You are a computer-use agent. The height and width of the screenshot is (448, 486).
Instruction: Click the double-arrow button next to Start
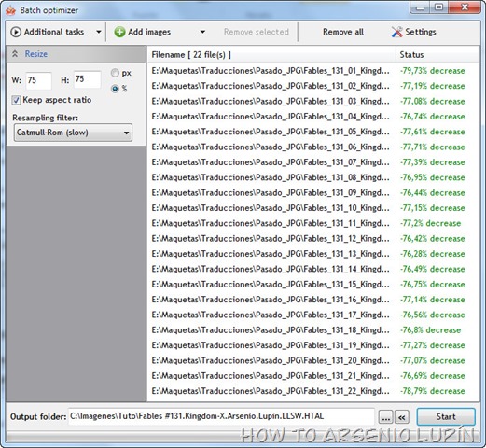click(402, 417)
